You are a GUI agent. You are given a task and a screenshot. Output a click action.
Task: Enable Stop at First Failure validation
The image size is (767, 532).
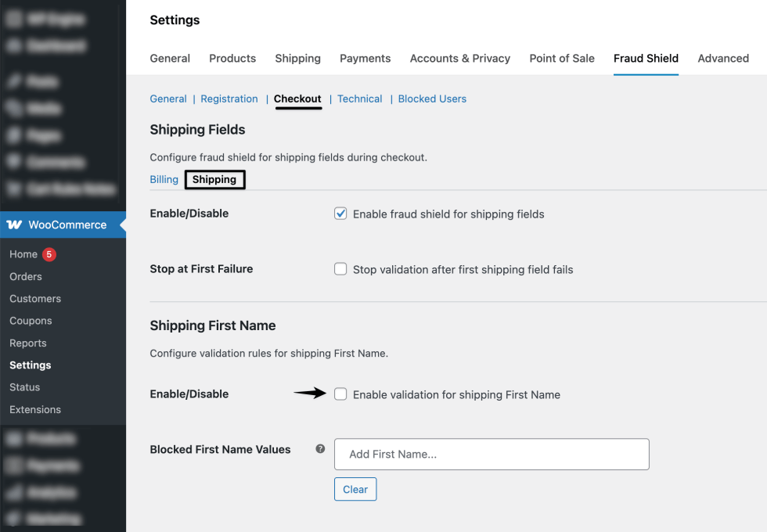click(340, 268)
